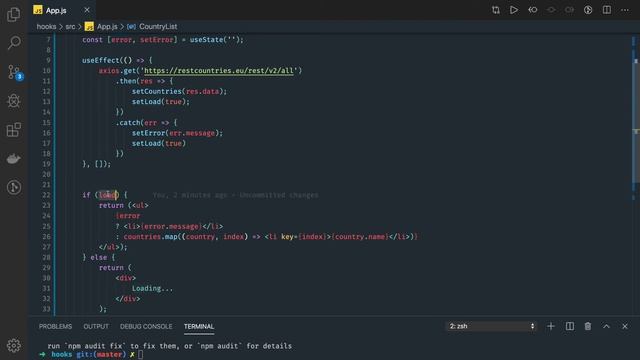The image size is (640, 360).
Task: Open the editor More Actions ellipsis
Action: [x=625, y=10]
